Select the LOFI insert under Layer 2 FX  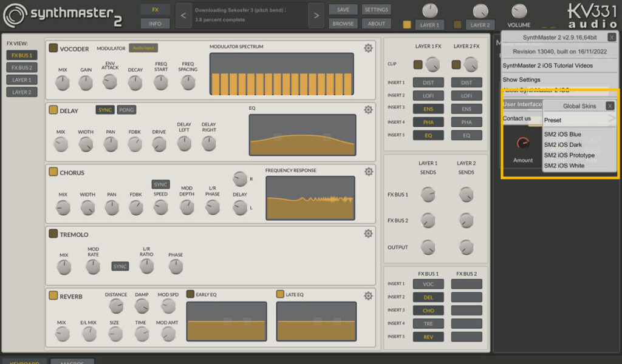click(x=466, y=95)
